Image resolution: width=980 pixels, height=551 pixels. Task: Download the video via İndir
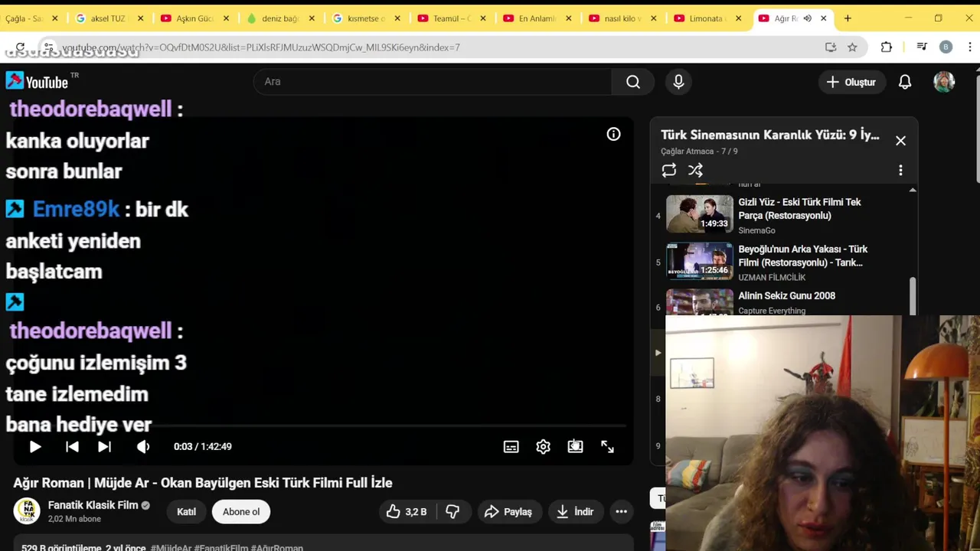(x=576, y=512)
